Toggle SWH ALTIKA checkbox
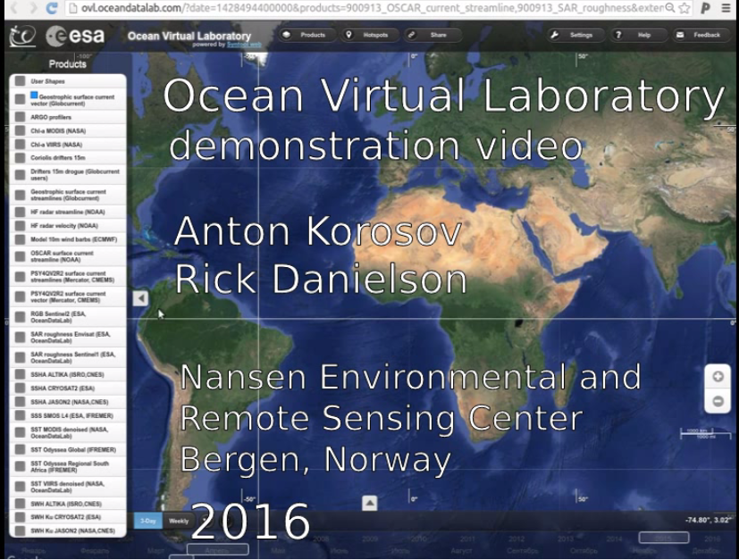 click(20, 504)
